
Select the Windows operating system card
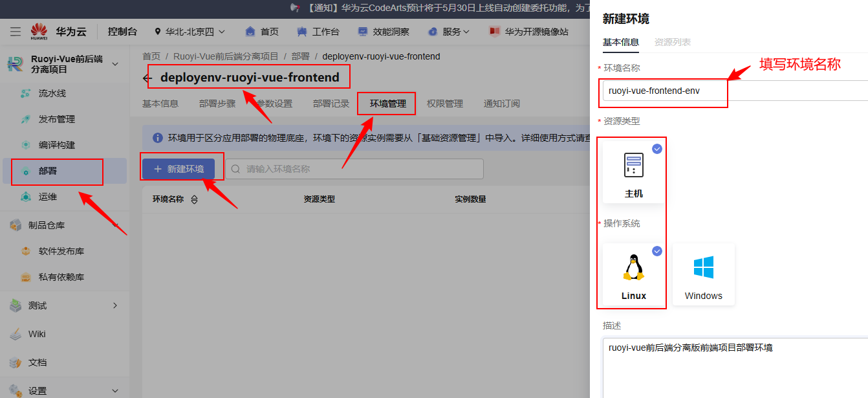coord(704,274)
